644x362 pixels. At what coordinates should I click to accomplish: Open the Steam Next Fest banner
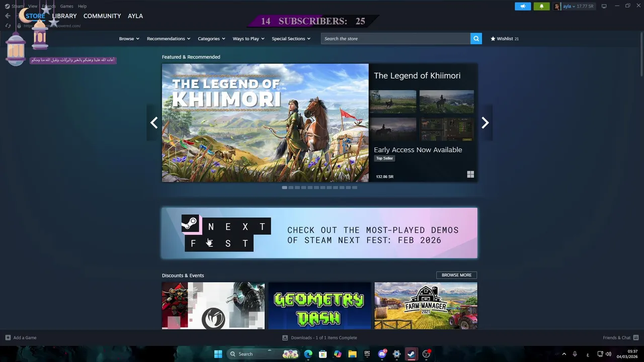pos(319,233)
